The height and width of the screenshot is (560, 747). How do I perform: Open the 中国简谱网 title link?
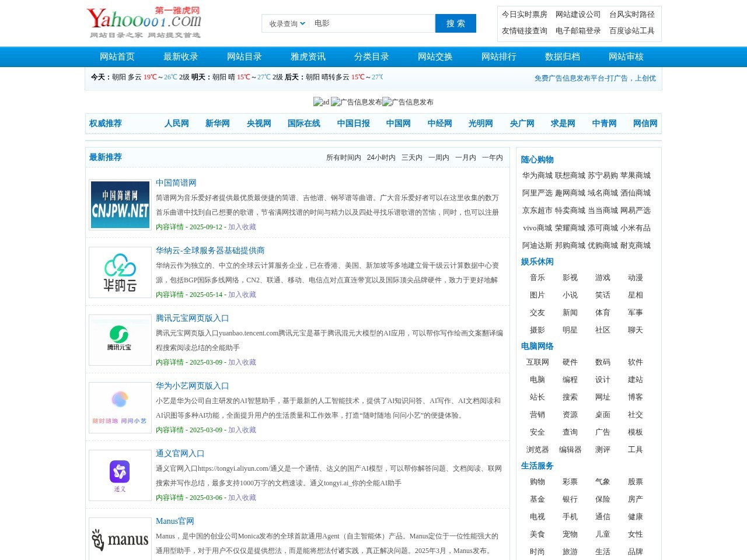[x=176, y=183]
